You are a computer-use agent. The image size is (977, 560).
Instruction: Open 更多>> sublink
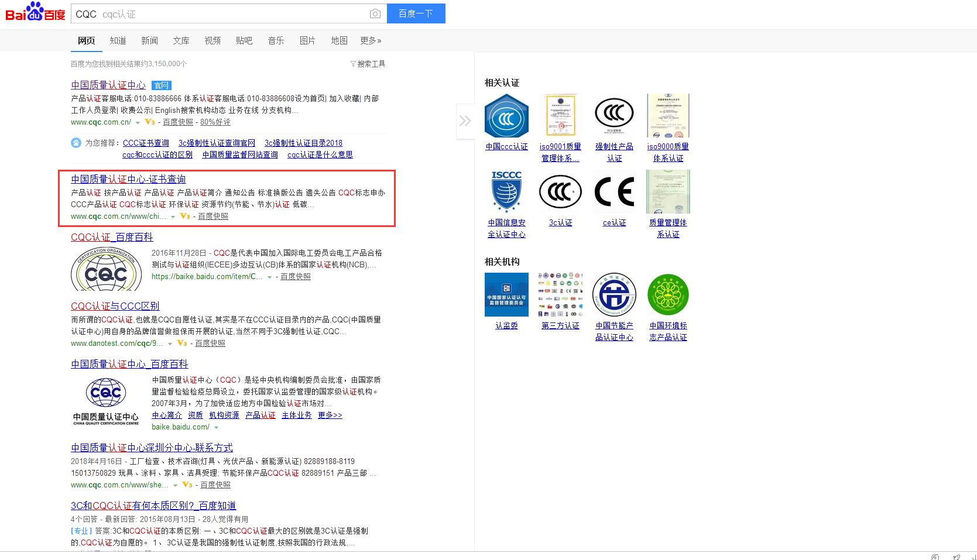coord(330,415)
